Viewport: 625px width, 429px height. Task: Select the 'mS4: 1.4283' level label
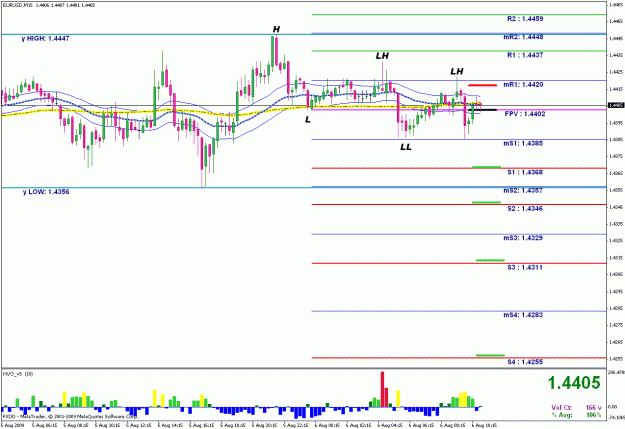click(x=523, y=315)
